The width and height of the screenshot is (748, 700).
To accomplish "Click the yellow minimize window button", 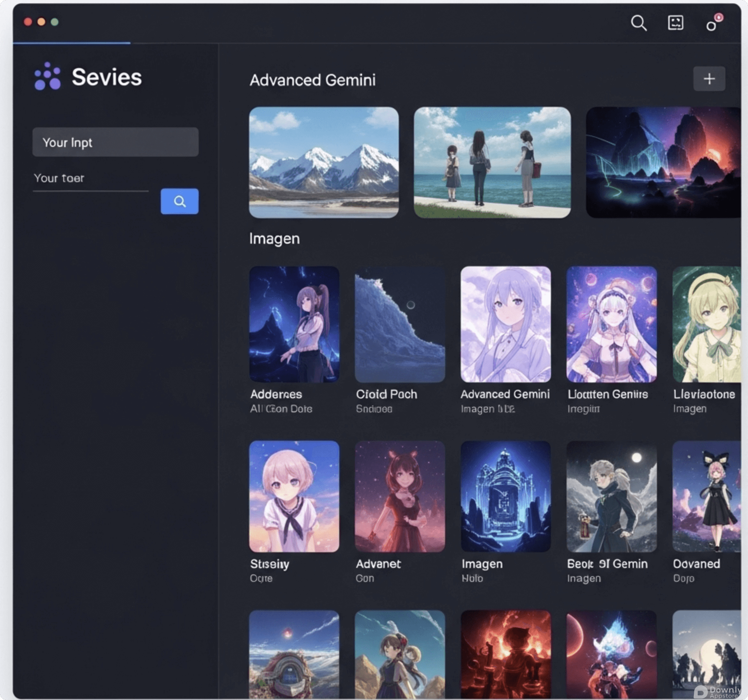I will pos(41,22).
